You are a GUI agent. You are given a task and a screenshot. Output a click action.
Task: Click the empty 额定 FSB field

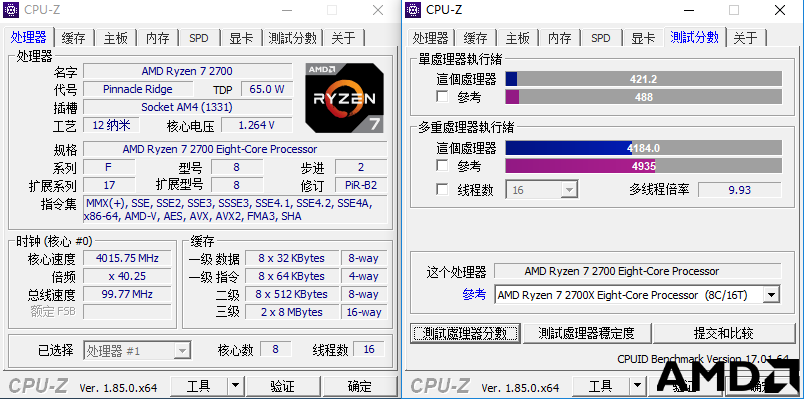pyautogui.click(x=127, y=312)
